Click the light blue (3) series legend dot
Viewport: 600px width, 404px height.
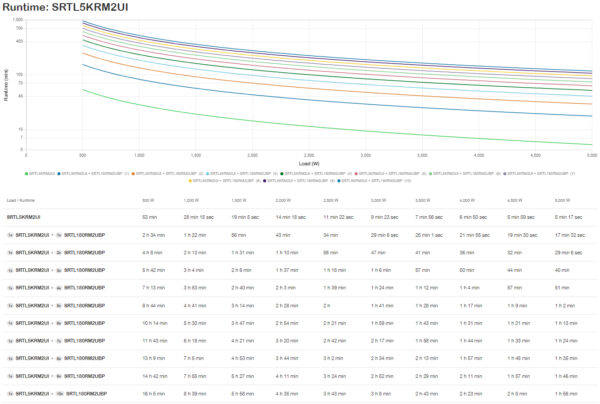(x=208, y=174)
